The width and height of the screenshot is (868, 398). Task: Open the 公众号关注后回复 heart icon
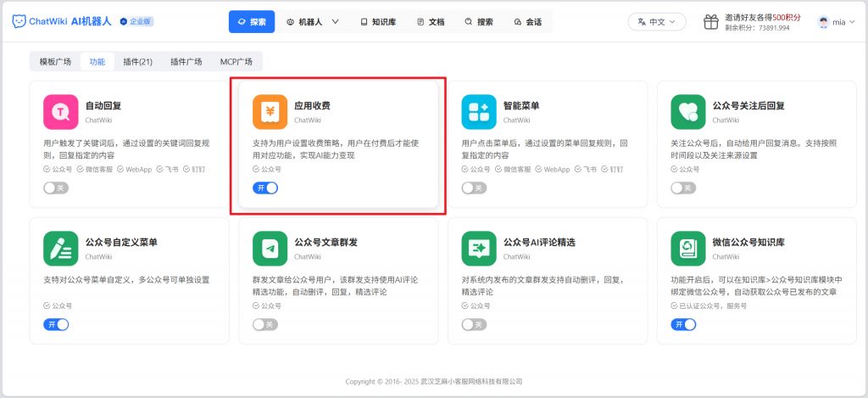pyautogui.click(x=688, y=112)
